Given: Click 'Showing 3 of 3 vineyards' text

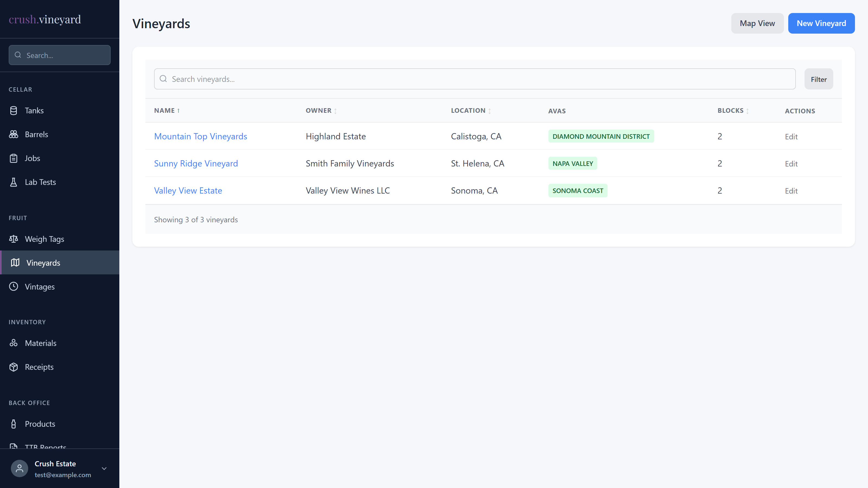Looking at the screenshot, I should [196, 220].
